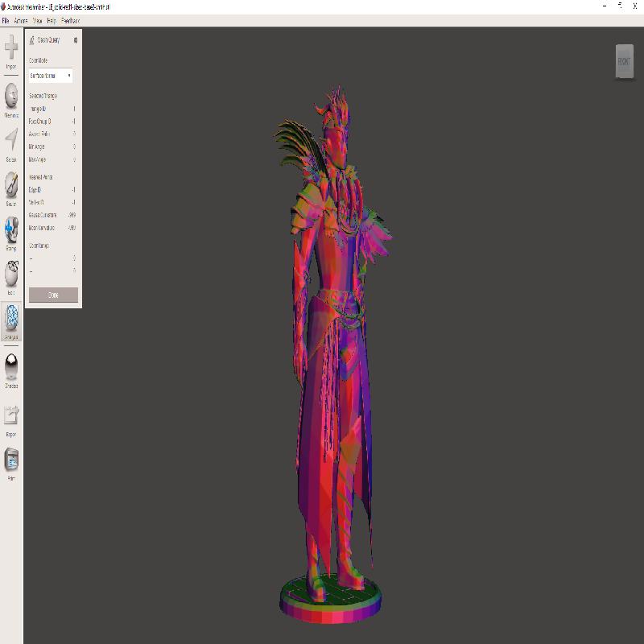Open the Edit tool in sidebar
The image size is (644, 644).
click(x=11, y=275)
